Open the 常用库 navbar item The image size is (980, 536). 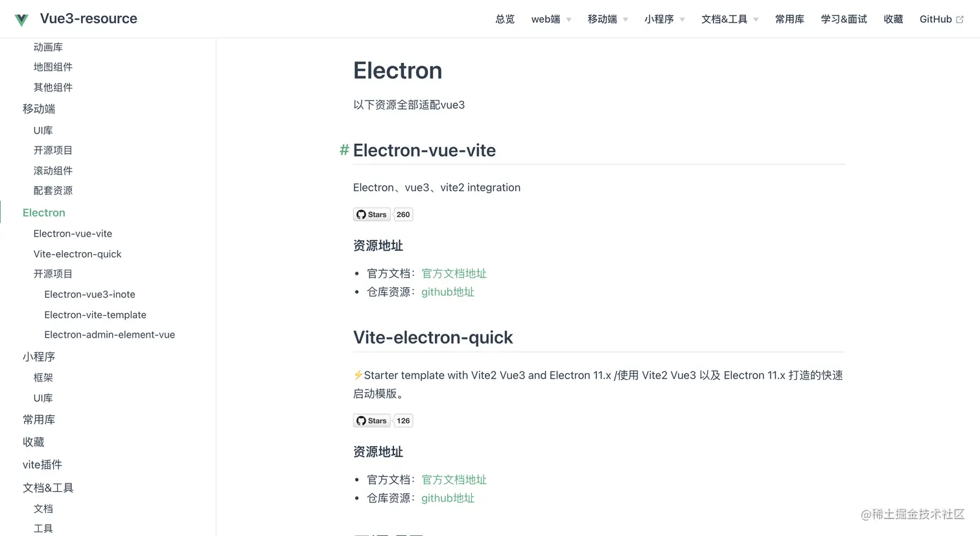pos(789,19)
